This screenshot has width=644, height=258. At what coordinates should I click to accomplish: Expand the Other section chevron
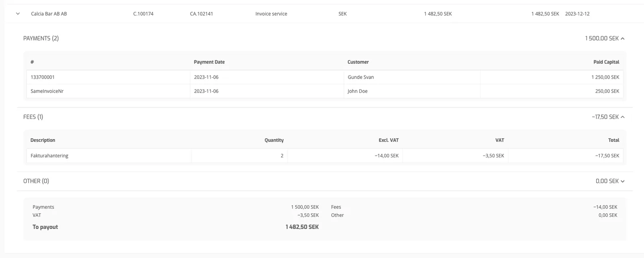click(x=623, y=181)
